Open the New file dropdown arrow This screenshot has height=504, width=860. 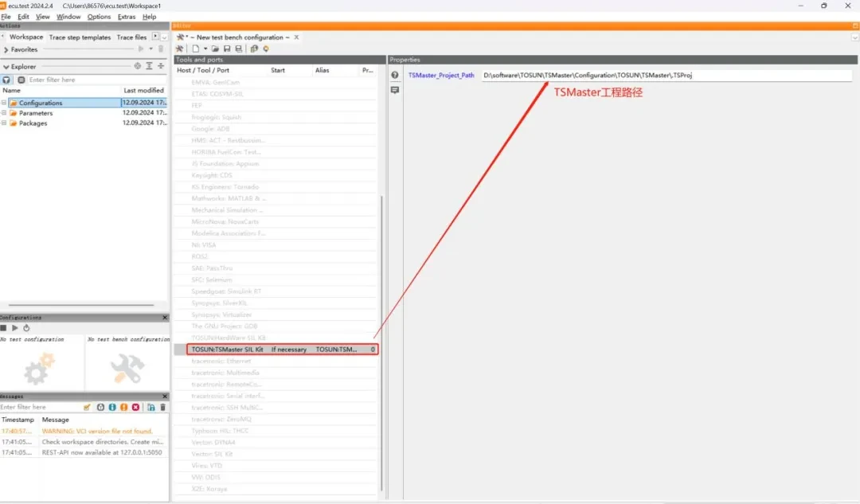click(x=205, y=49)
